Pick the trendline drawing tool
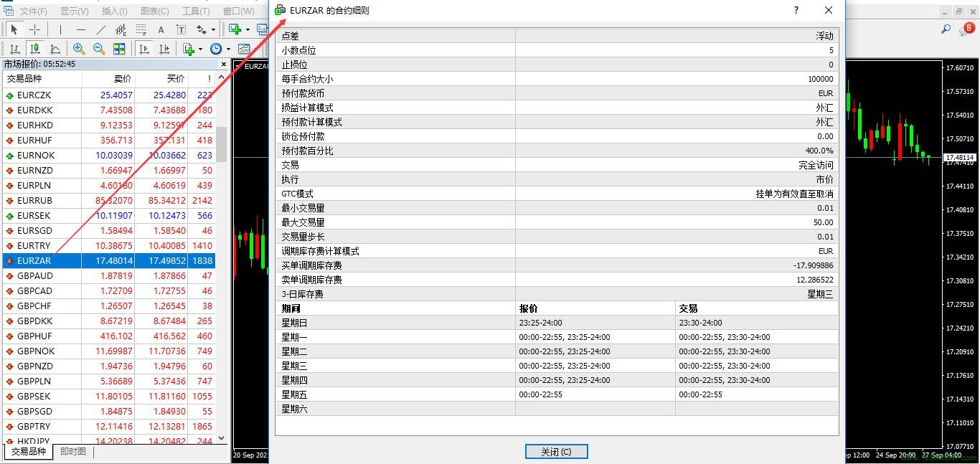This screenshot has width=980, height=464. pyautogui.click(x=100, y=29)
